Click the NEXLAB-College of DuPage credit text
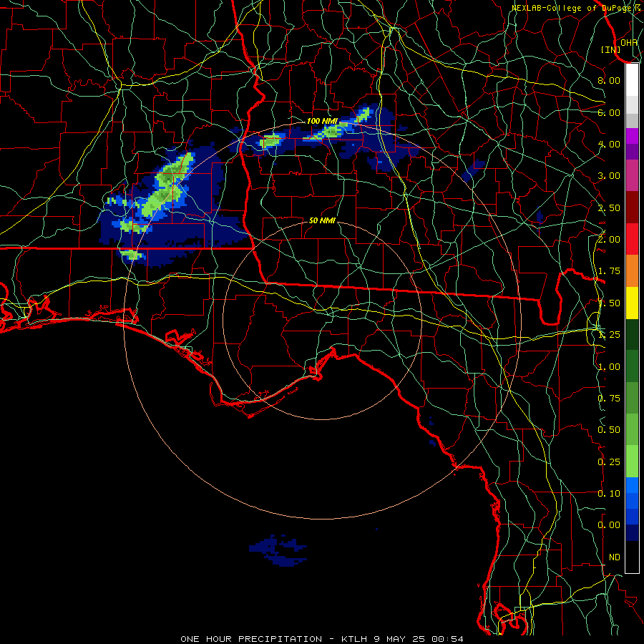The height and width of the screenshot is (644, 644). pyautogui.click(x=572, y=8)
